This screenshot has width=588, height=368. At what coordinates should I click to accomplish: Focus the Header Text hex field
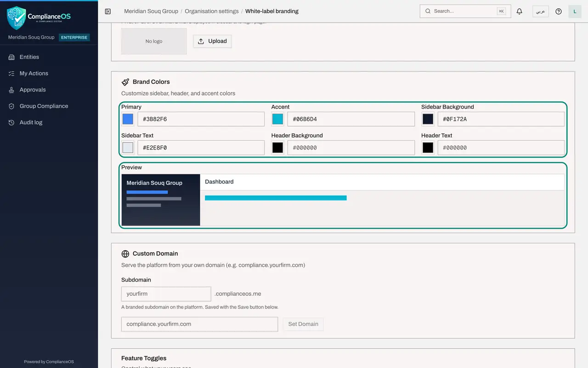[501, 148]
